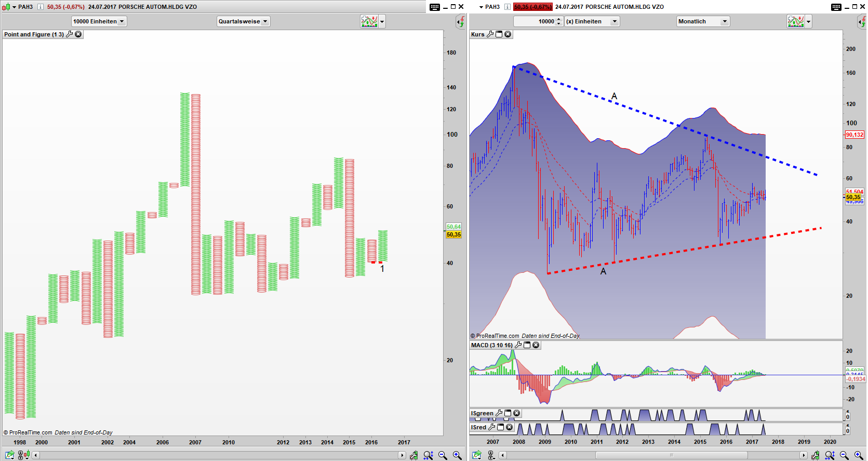Zoom out left chart with minus magnifier

[x=443, y=455]
